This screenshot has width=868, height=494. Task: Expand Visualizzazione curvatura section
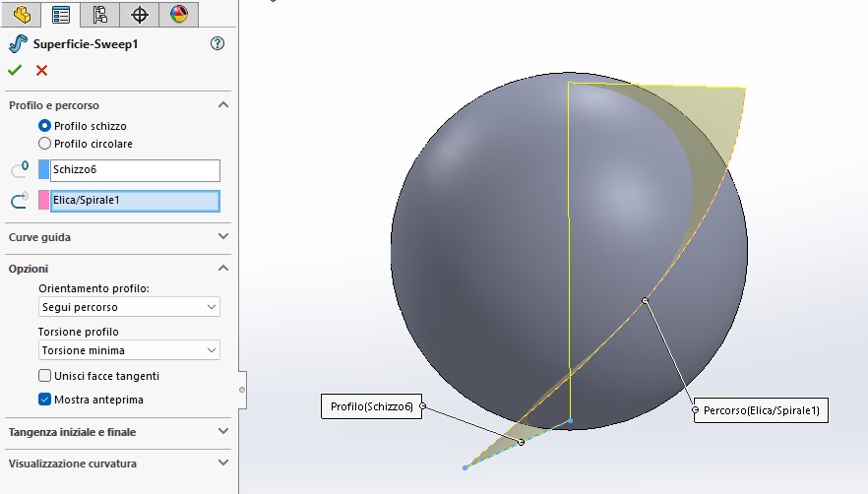[118, 463]
